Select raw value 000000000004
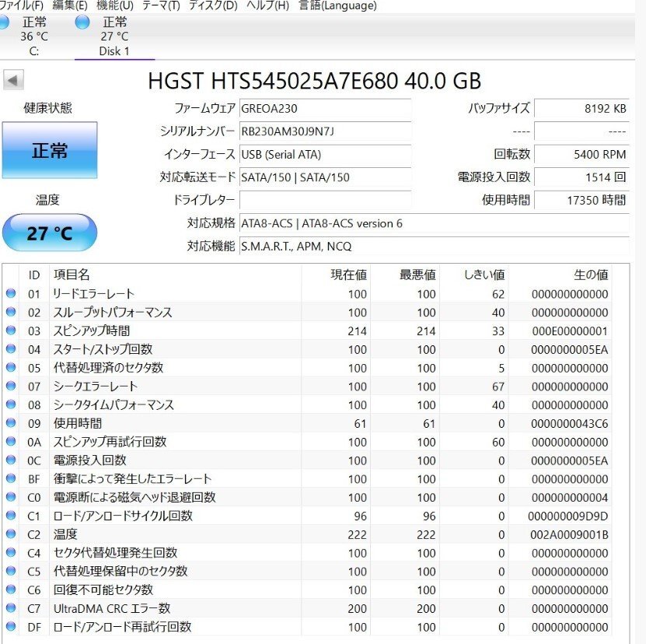This screenshot has height=644, width=646. 570,498
